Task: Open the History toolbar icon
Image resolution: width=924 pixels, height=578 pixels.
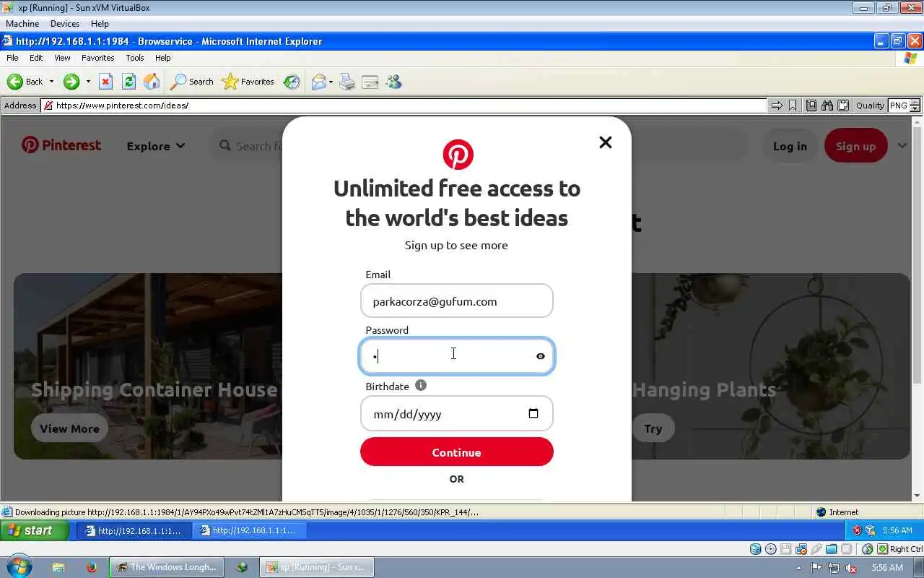Action: pos(292,82)
